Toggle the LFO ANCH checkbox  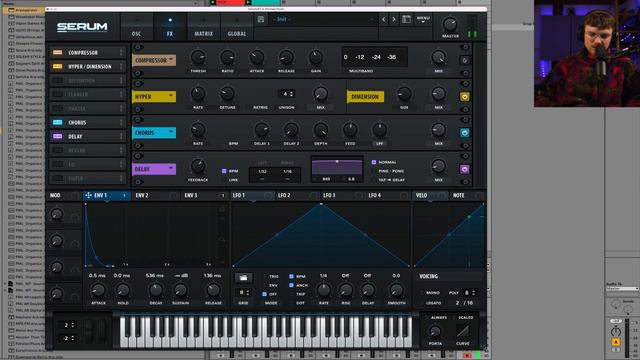291,285
